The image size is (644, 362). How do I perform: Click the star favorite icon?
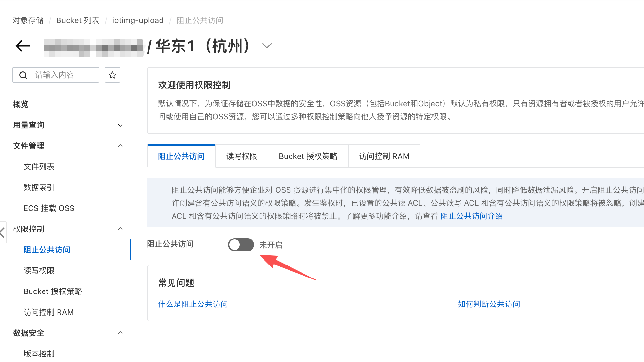[112, 75]
